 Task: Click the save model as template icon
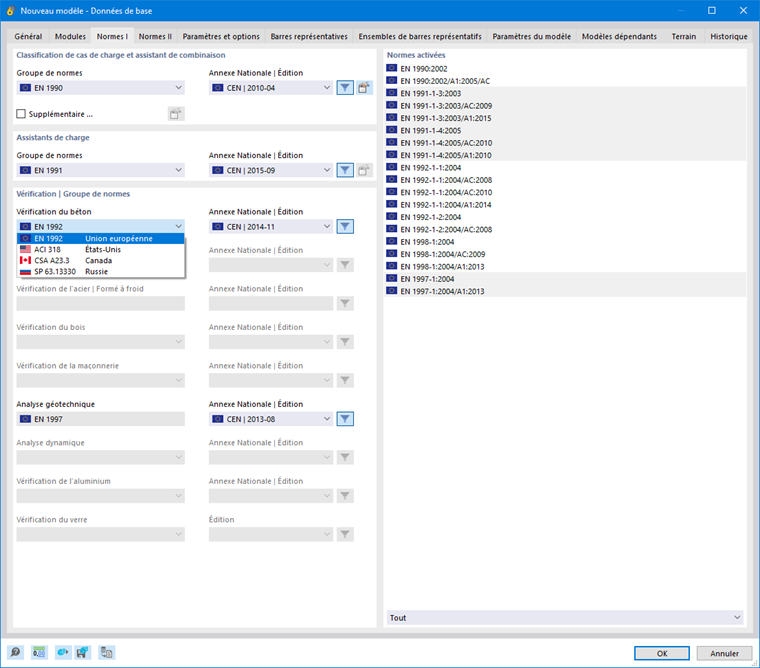[82, 652]
